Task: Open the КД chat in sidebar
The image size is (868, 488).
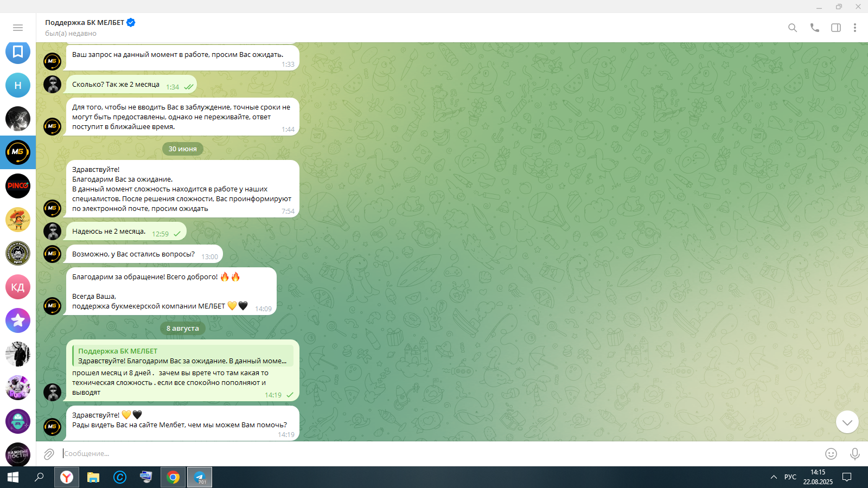Action: (x=18, y=287)
